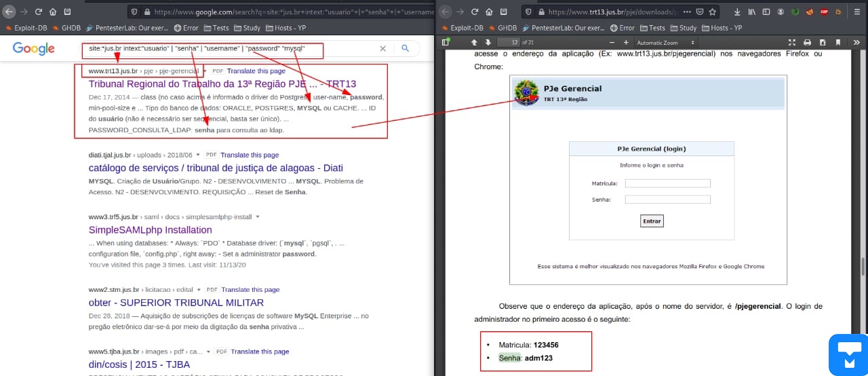
Task: Open GHDB bookmark in left window
Action: click(x=67, y=28)
